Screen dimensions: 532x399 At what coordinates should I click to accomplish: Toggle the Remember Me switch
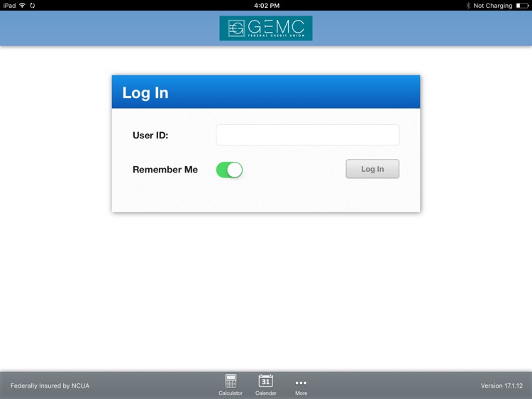pyautogui.click(x=229, y=170)
